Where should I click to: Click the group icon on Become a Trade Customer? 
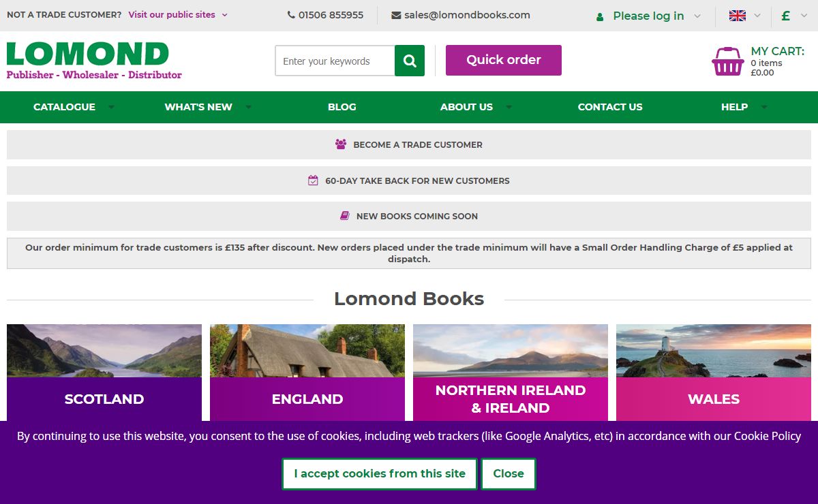341,144
